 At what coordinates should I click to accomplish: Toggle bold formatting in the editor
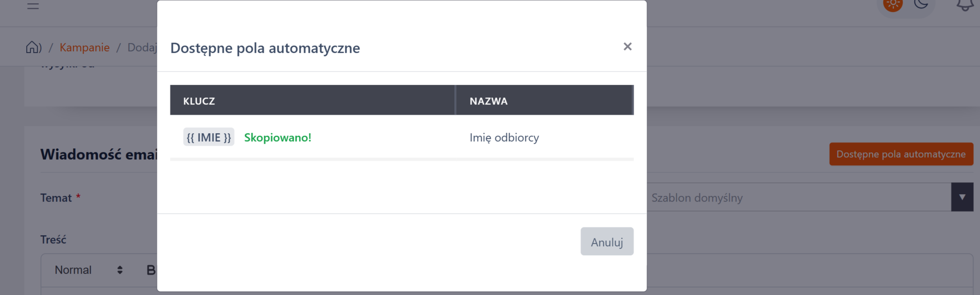[151, 270]
